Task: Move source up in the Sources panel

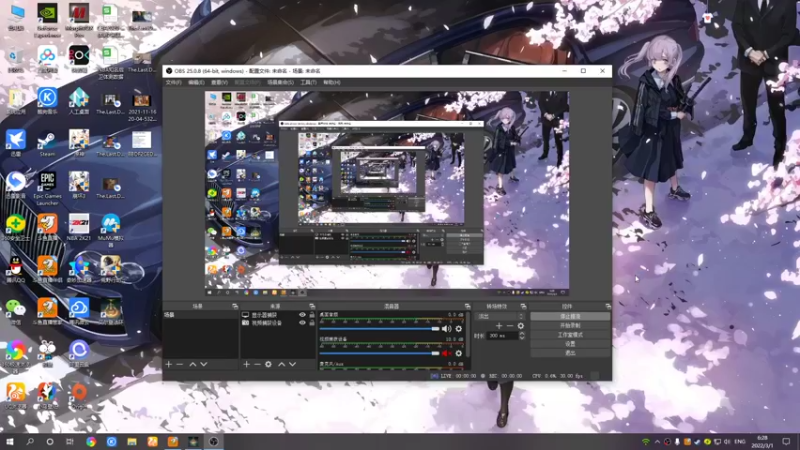Action: 281,364
